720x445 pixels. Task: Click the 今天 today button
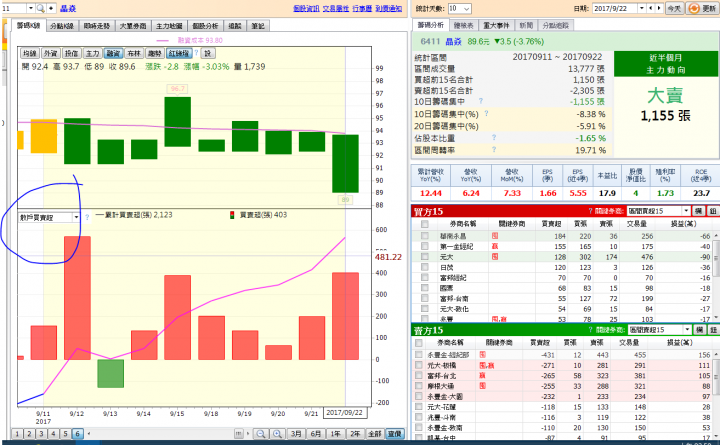tap(674, 8)
